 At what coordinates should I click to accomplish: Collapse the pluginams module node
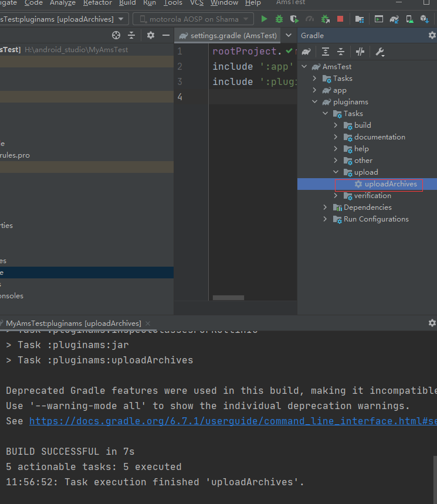coord(315,101)
